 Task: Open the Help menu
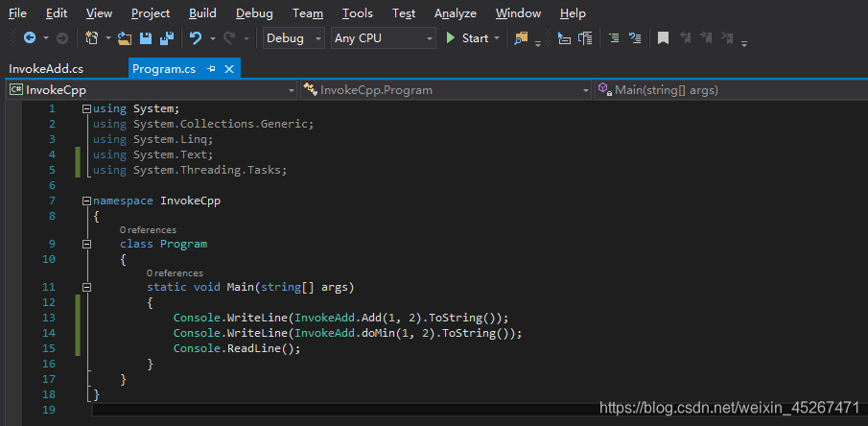pyautogui.click(x=573, y=12)
